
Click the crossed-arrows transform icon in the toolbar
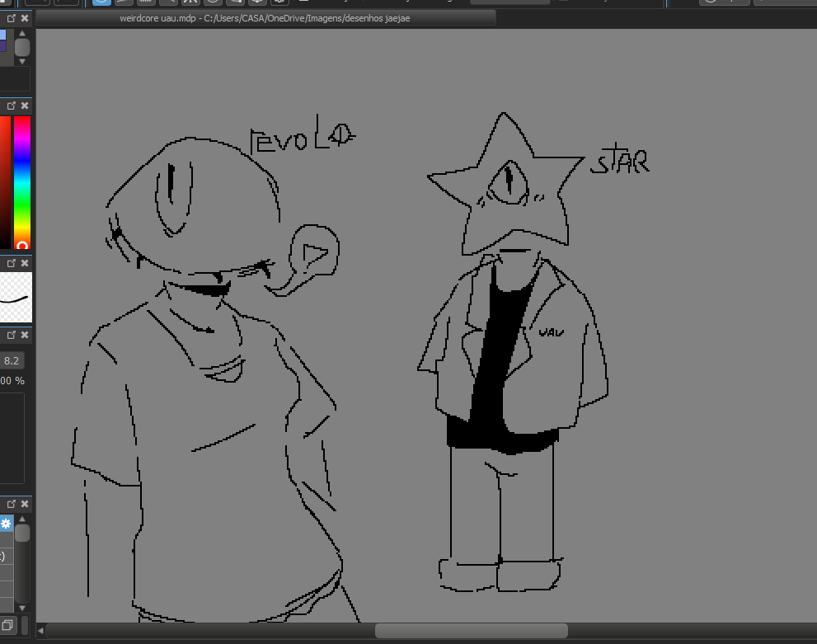[x=190, y=2]
